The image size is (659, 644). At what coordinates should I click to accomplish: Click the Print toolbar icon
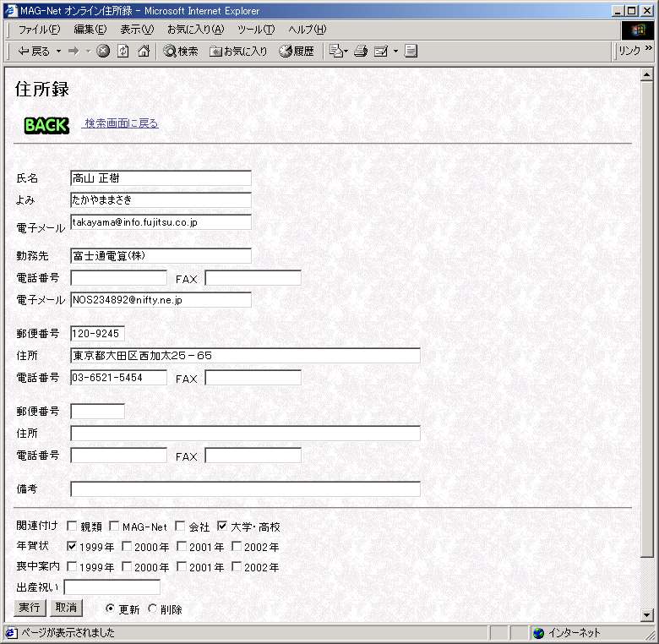[361, 51]
